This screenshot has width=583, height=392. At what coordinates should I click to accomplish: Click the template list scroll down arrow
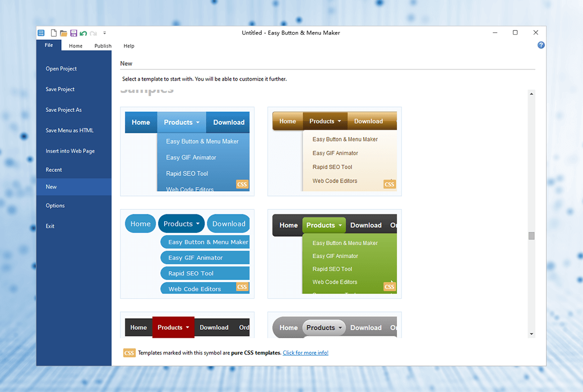click(x=531, y=334)
